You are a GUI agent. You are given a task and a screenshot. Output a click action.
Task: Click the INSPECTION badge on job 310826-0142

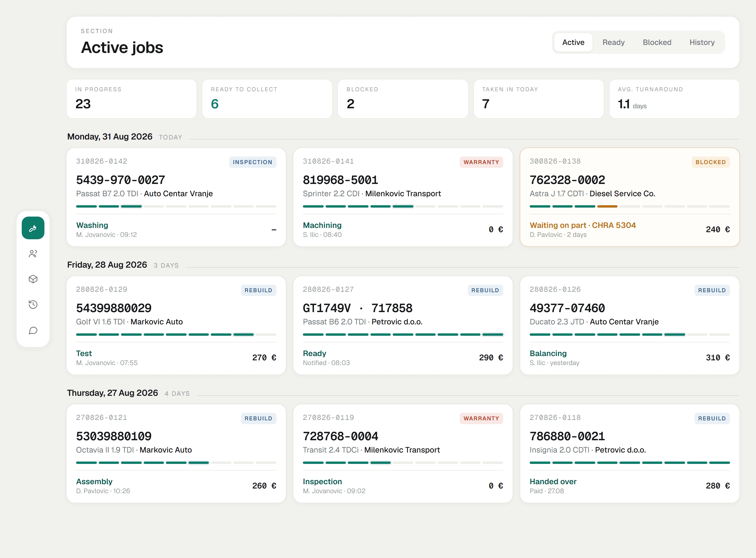[253, 162]
